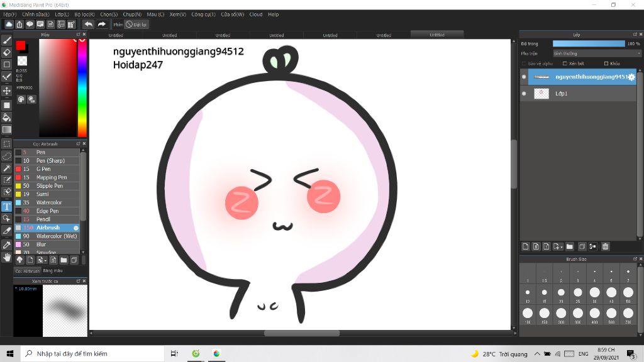Open Windows Start menu
The height and width of the screenshot is (362, 644).
pos(10,353)
